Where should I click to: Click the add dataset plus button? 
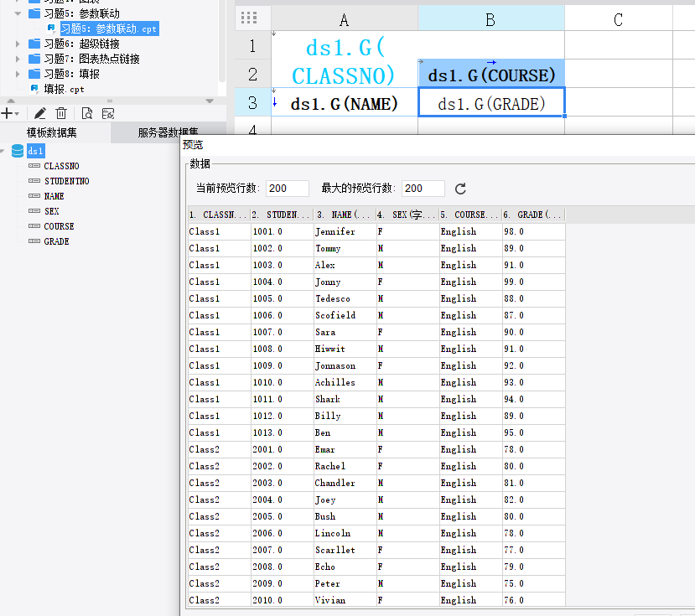7,114
